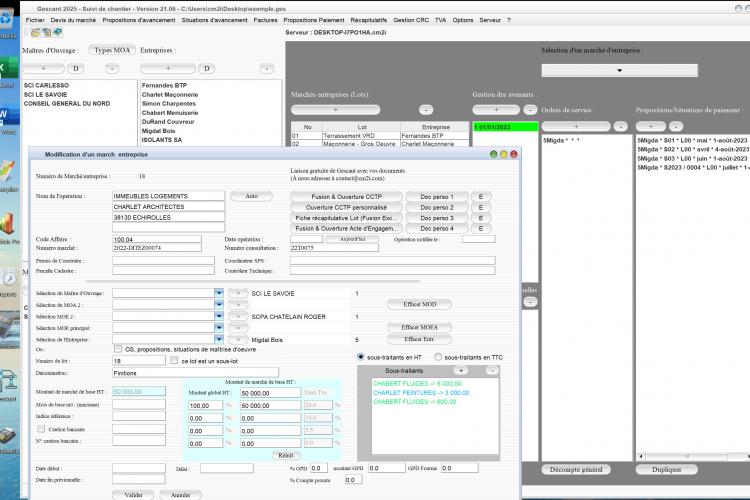Click the Code Affaire field 100.04
The image size is (750, 500).
point(157,239)
